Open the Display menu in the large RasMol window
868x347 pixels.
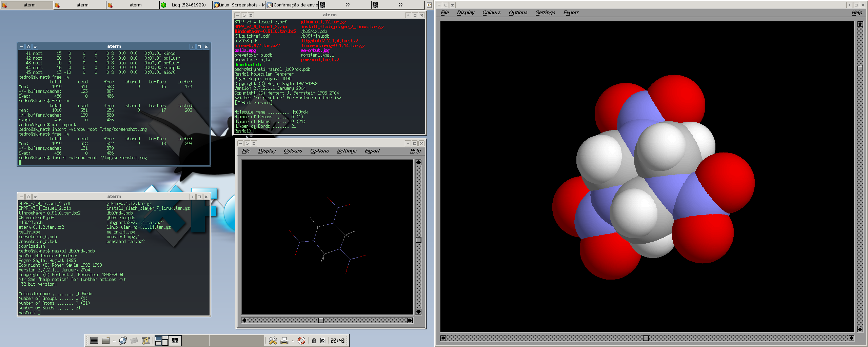click(x=466, y=13)
